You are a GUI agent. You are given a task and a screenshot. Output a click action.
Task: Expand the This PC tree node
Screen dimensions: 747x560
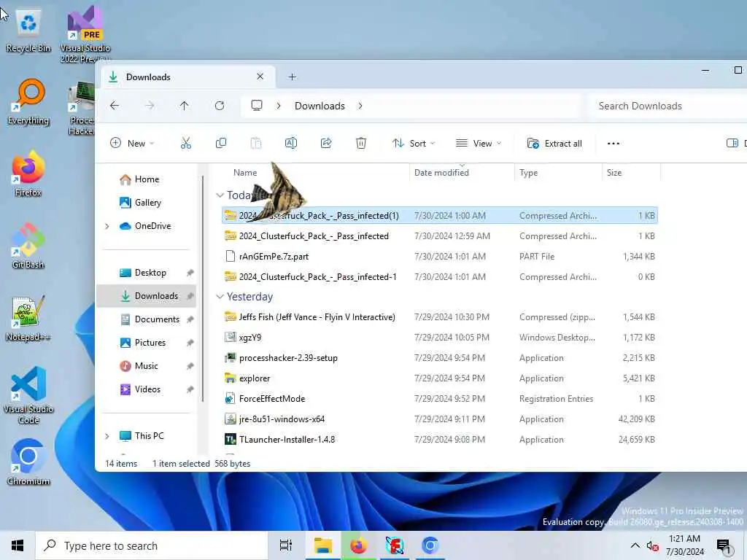(x=107, y=436)
